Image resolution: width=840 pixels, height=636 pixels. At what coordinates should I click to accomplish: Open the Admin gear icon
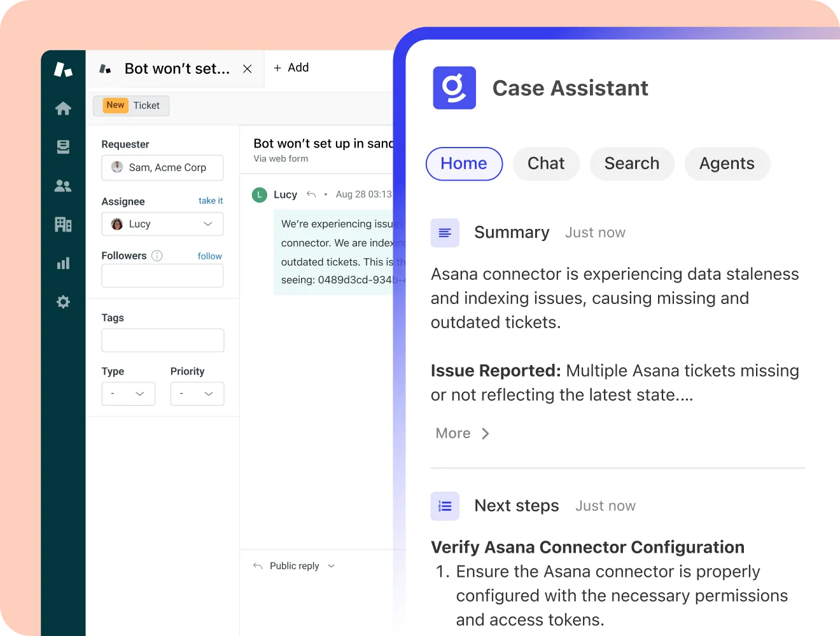pos(63,302)
